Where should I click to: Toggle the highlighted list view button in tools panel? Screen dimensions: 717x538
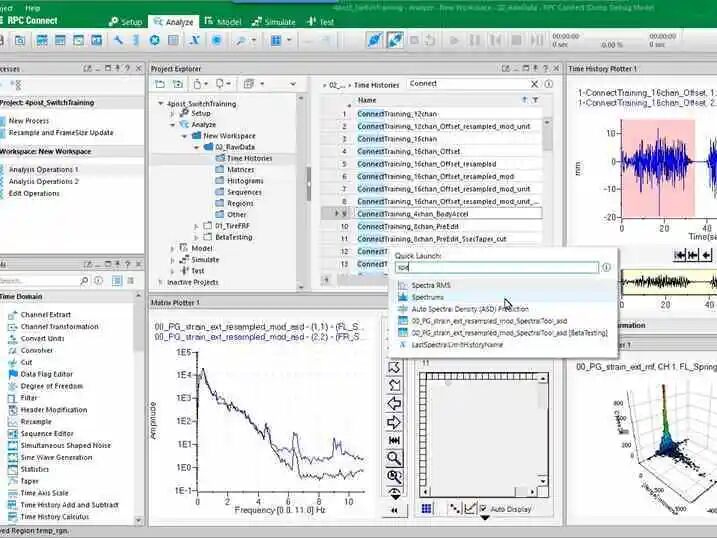coord(117,281)
